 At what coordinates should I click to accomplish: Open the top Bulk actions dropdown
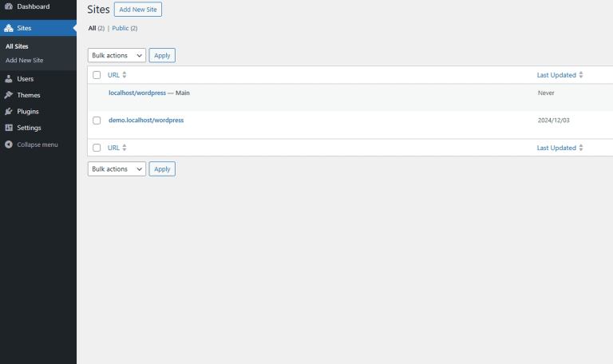[x=117, y=56]
